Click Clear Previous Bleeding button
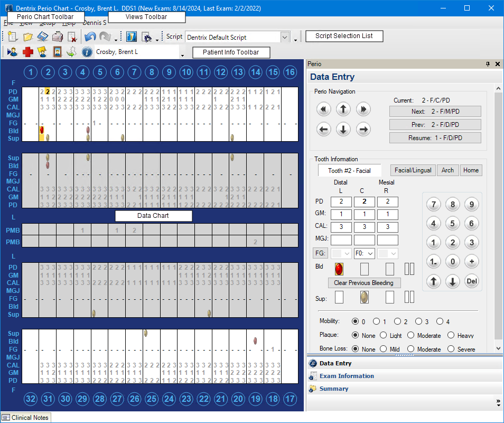Screen dimensions: 504x423 click(364, 283)
